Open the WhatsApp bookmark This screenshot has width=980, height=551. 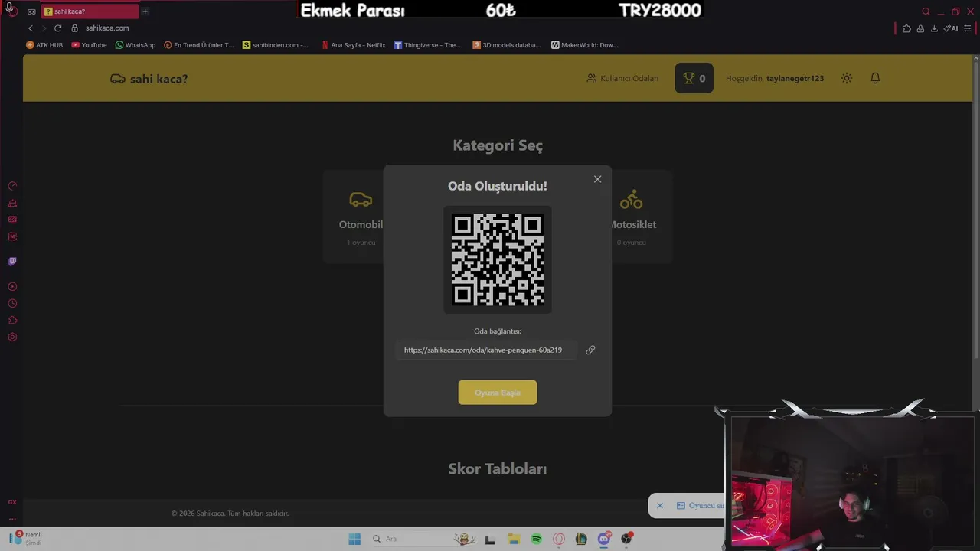coord(135,45)
